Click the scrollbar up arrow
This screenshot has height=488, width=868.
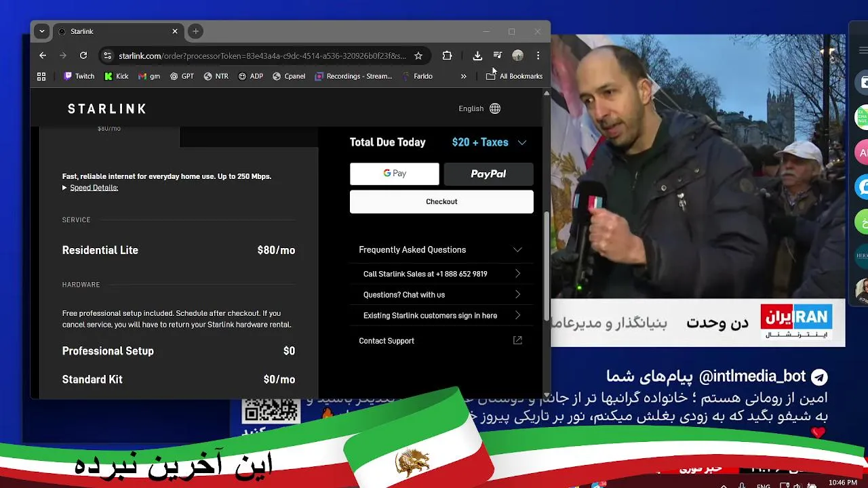click(547, 93)
